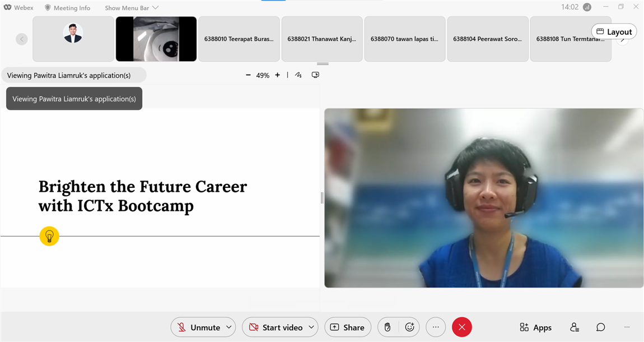Raise hand using the hand icon

(388, 327)
